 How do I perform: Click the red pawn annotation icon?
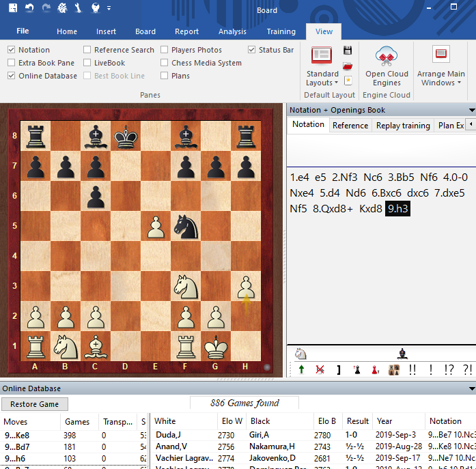click(374, 369)
